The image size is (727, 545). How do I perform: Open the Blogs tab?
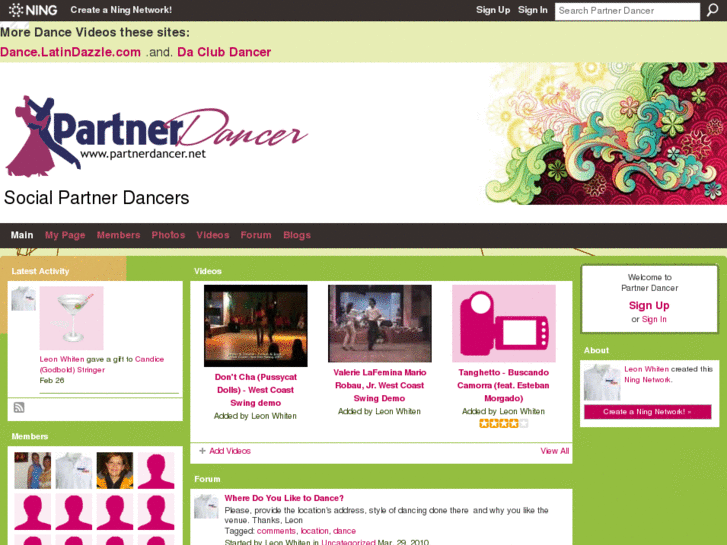pyautogui.click(x=297, y=235)
